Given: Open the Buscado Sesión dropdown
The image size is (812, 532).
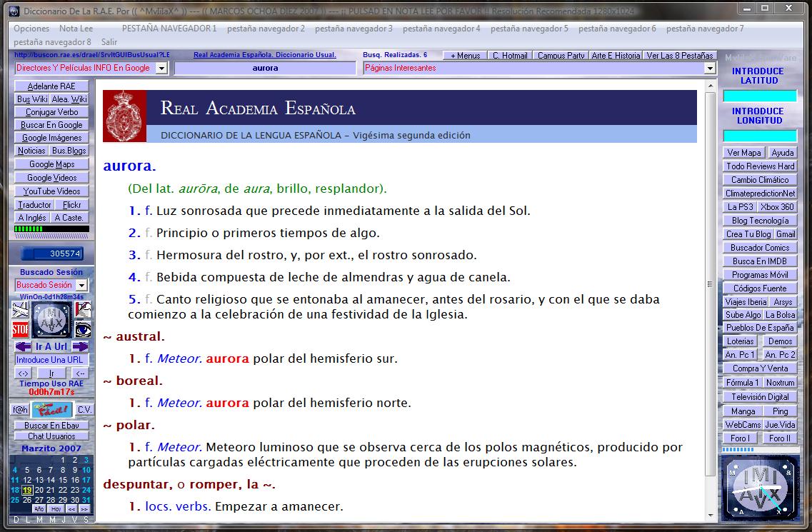Looking at the screenshot, I should [82, 285].
